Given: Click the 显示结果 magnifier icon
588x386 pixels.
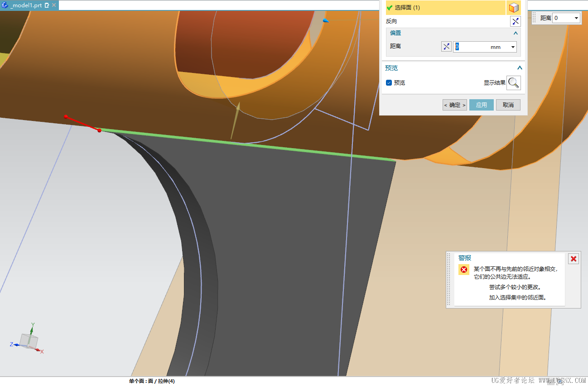Looking at the screenshot, I should click(x=514, y=83).
